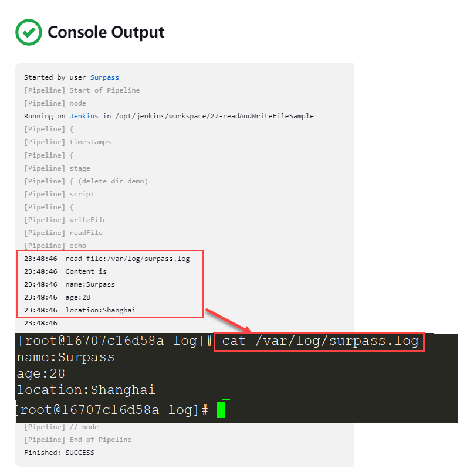Click the '[Pipeline] echo' step line

[55, 246]
